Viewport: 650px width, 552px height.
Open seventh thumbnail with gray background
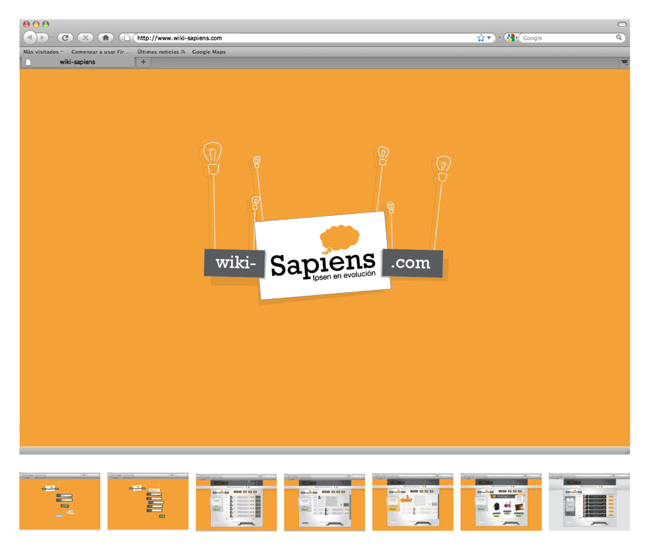(589, 501)
